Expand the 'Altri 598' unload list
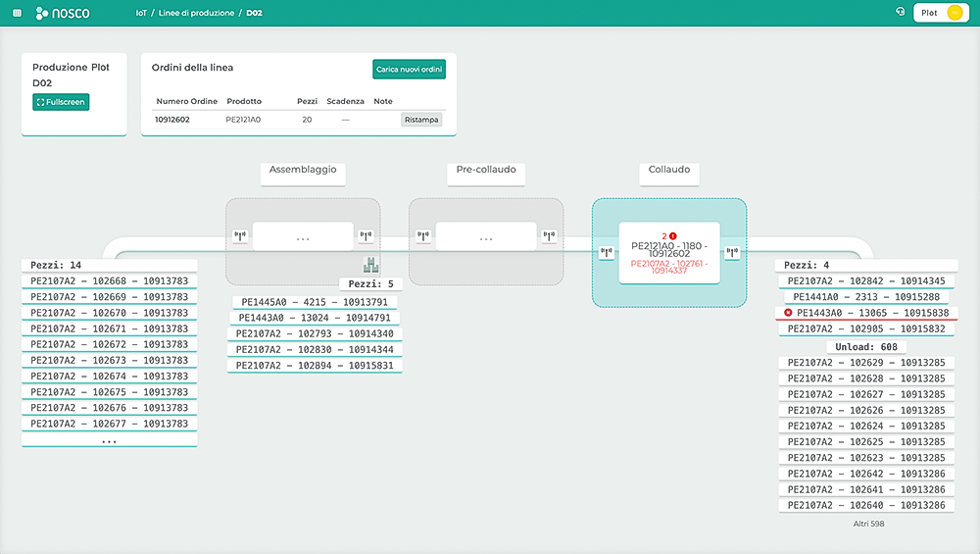Screen dimensions: 980x554 tap(869, 524)
